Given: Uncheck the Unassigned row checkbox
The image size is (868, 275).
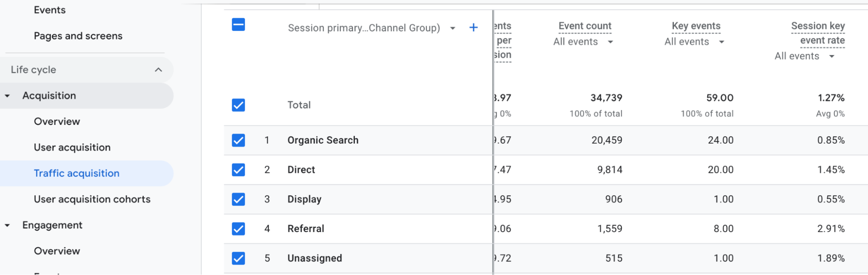Looking at the screenshot, I should pyautogui.click(x=238, y=258).
